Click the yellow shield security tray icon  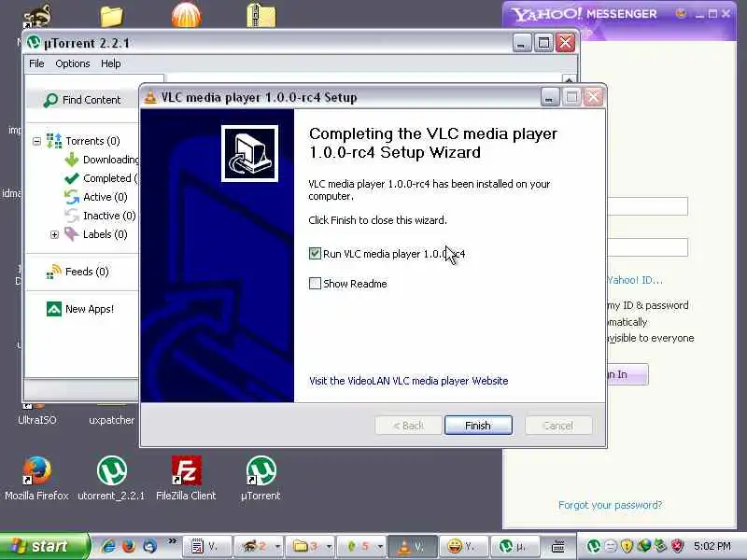coord(627,546)
